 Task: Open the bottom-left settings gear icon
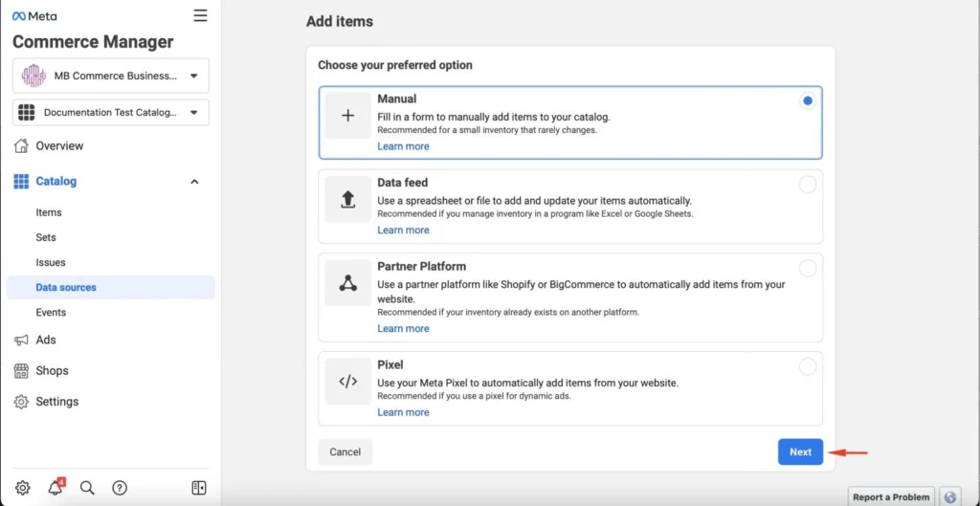(22, 488)
